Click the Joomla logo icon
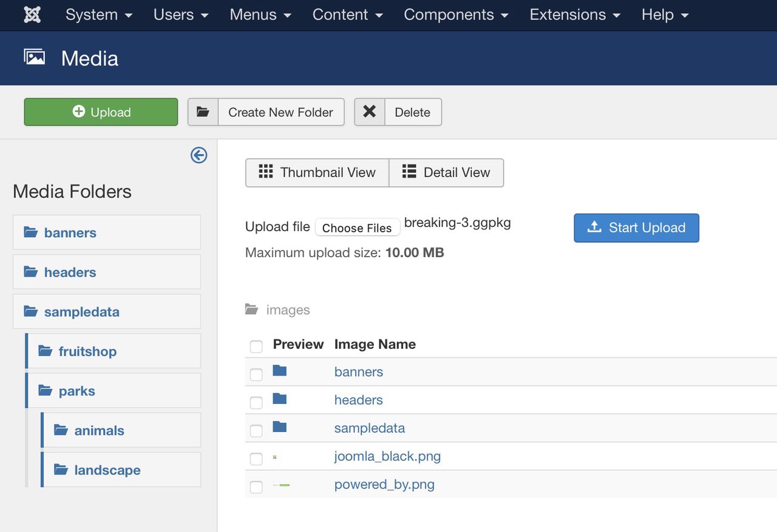Screen dimensions: 777x532 click(32, 15)
